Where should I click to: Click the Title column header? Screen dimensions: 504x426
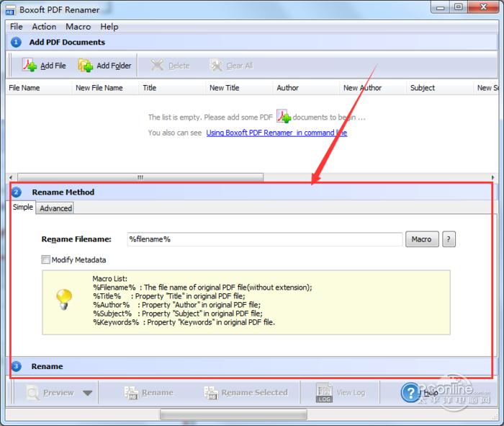pos(172,88)
